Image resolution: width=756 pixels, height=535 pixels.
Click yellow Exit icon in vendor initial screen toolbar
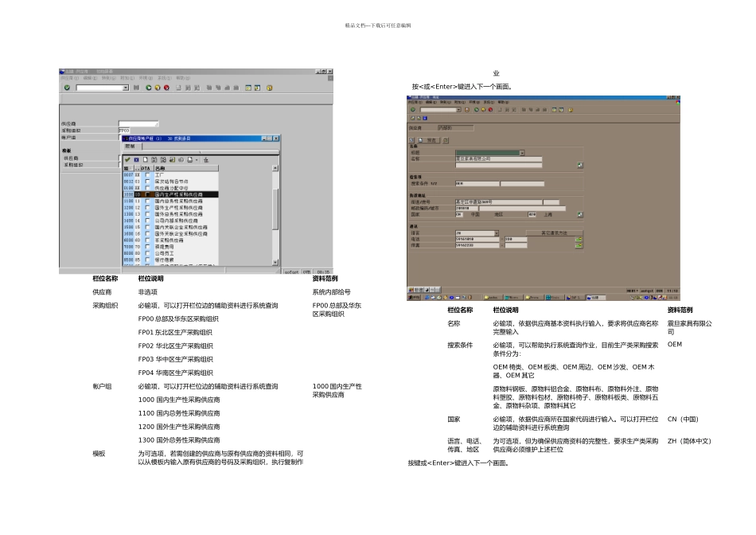(x=158, y=88)
